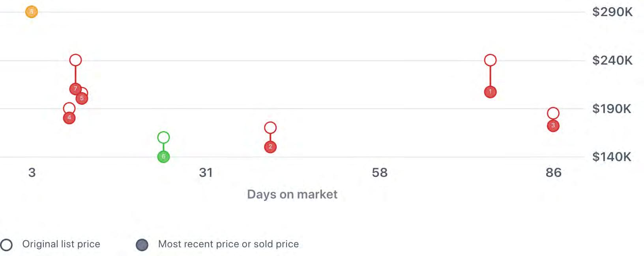
Task: Click red data point number 4
Action: 69,118
